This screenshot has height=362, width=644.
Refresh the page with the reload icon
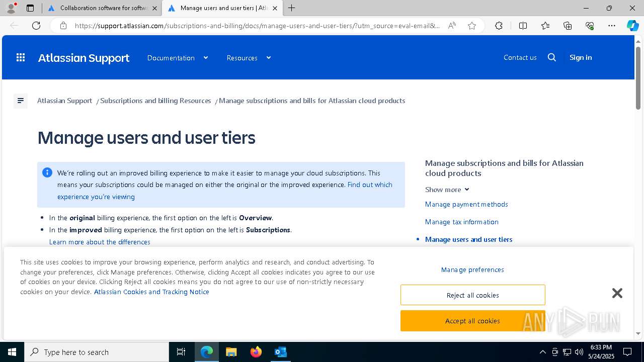(36, 26)
